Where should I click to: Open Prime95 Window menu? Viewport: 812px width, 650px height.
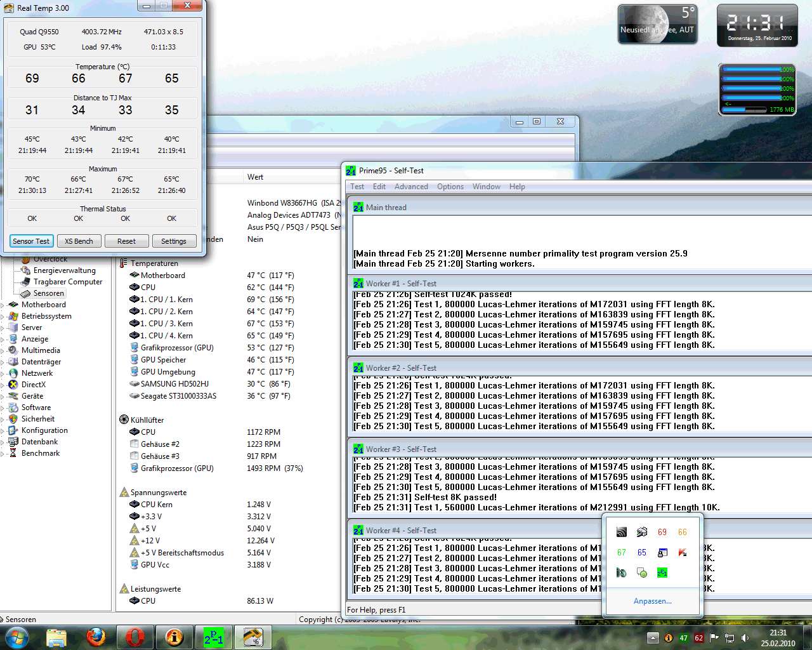point(487,187)
